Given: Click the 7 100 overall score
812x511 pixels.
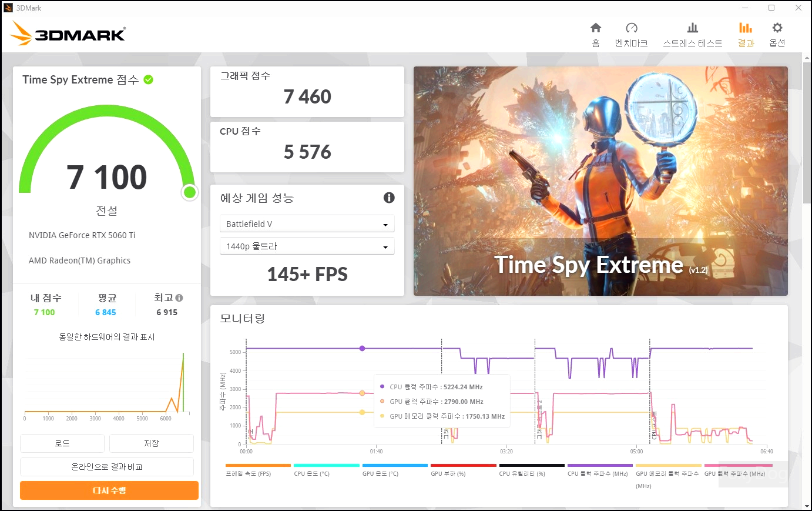Looking at the screenshot, I should tap(107, 177).
